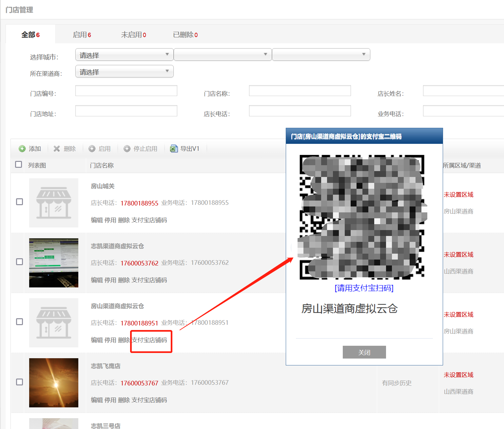
Task: Check the 志凯渠道商虚拟云仓 row checkbox
Action: click(20, 262)
